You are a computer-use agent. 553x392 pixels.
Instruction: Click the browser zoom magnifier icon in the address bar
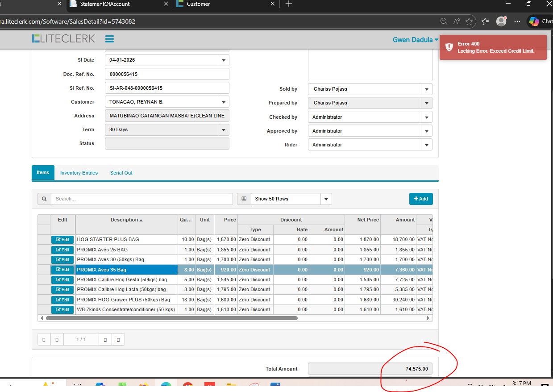pyautogui.click(x=444, y=21)
